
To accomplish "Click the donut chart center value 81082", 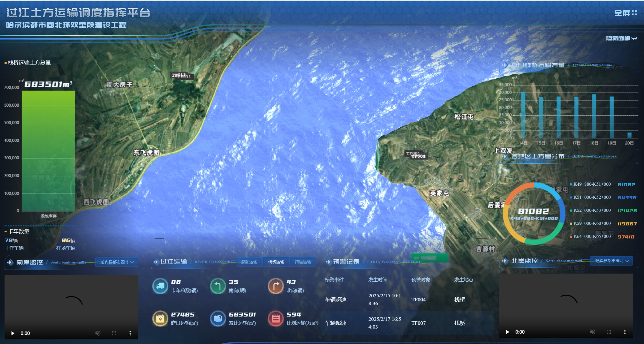I will (534, 211).
